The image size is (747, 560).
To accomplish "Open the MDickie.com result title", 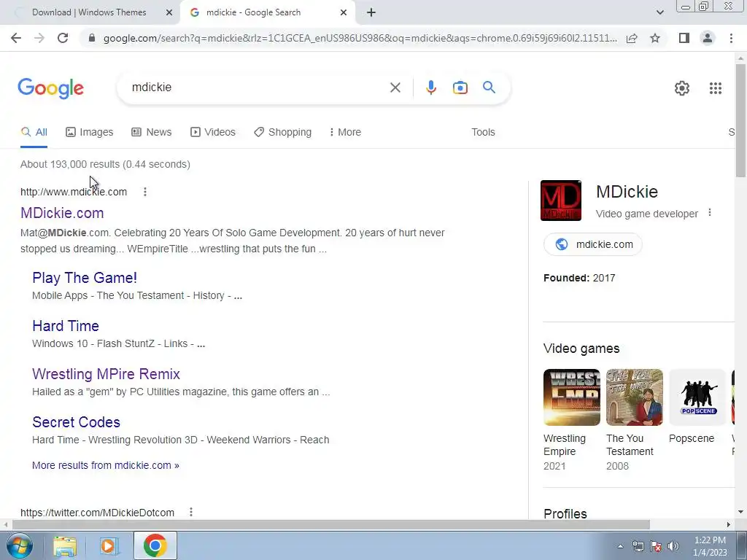I will tap(62, 213).
